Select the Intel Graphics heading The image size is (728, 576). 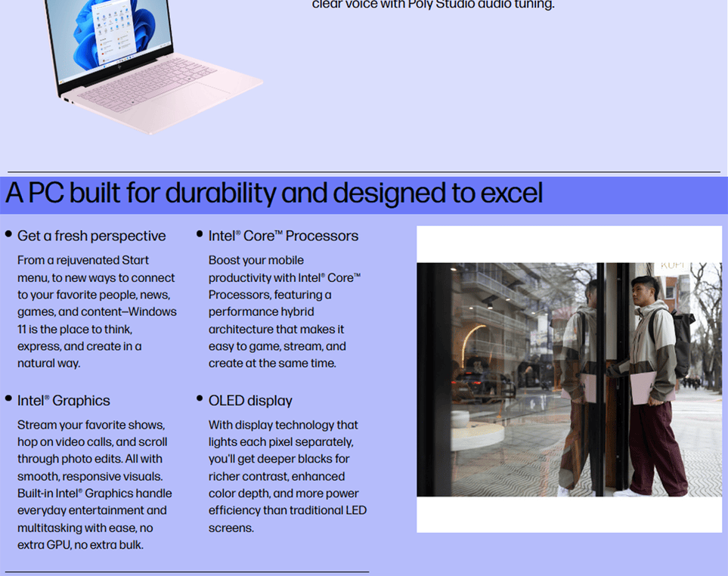tap(64, 401)
